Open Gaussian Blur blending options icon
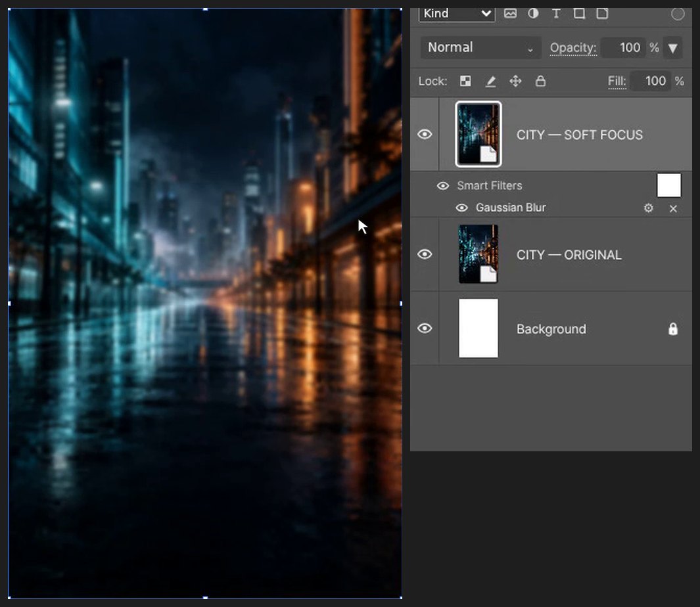The image size is (700, 607). coord(649,208)
